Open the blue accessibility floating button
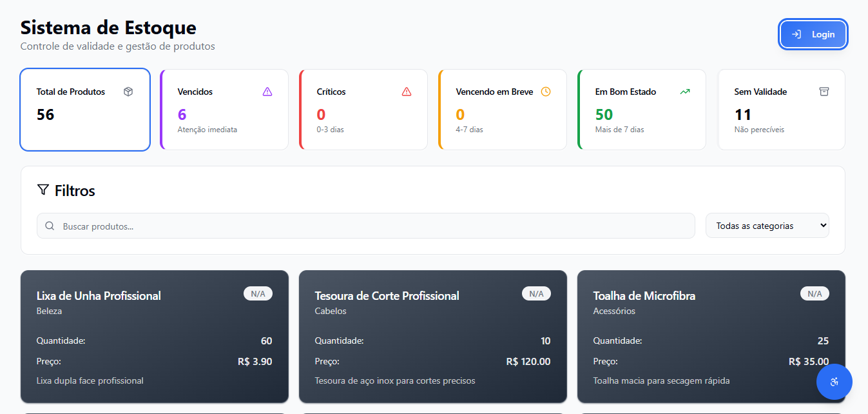Image resolution: width=868 pixels, height=414 pixels. coord(834,382)
